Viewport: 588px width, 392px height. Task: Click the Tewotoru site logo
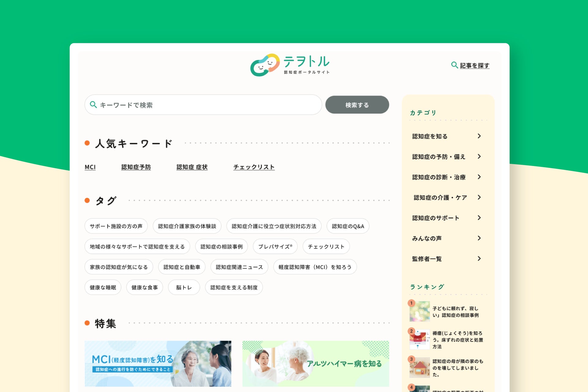(x=290, y=65)
